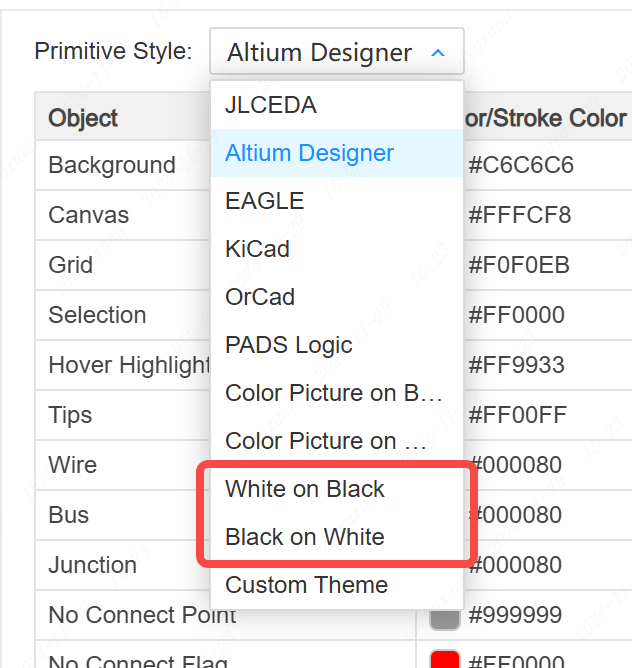Click the Canvas color value #FFFCF8
This screenshot has height=668, width=632.
click(520, 215)
